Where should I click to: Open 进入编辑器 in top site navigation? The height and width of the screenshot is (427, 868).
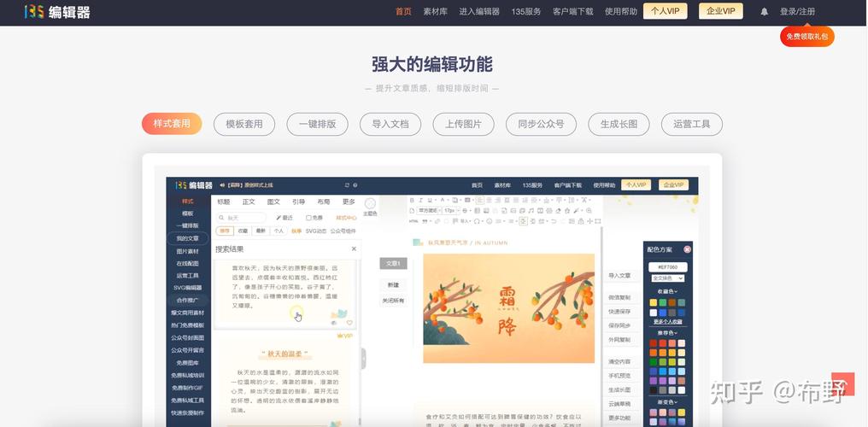[479, 12]
